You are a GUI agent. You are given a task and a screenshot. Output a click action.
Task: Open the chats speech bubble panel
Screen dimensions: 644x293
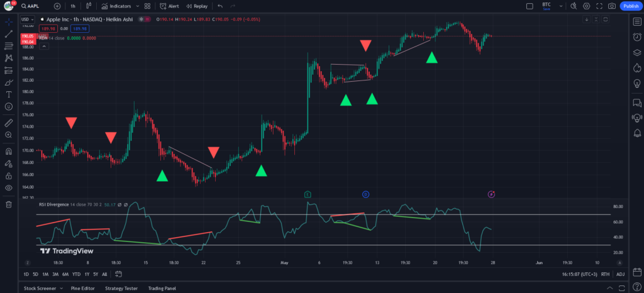pos(637,102)
